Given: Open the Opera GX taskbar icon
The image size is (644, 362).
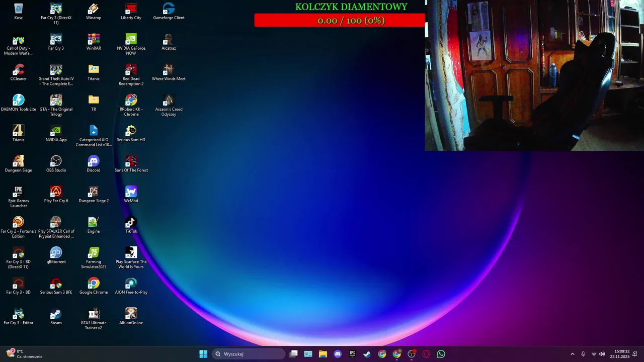Looking at the screenshot, I should (427, 354).
